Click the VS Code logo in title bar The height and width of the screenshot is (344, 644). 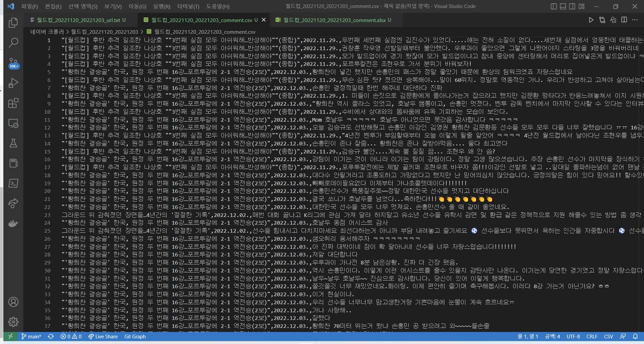coord(11,6)
